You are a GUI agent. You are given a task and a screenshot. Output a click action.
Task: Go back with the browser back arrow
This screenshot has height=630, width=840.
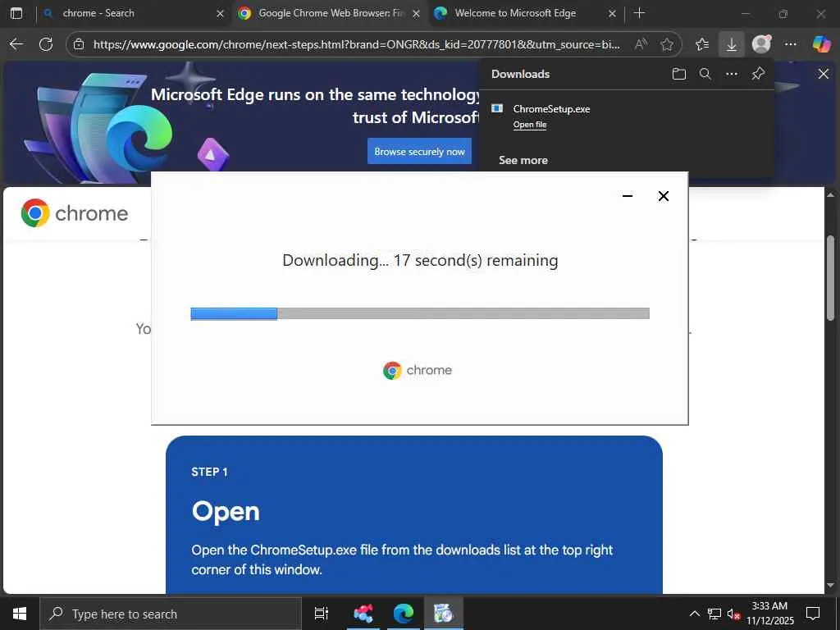click(x=16, y=44)
